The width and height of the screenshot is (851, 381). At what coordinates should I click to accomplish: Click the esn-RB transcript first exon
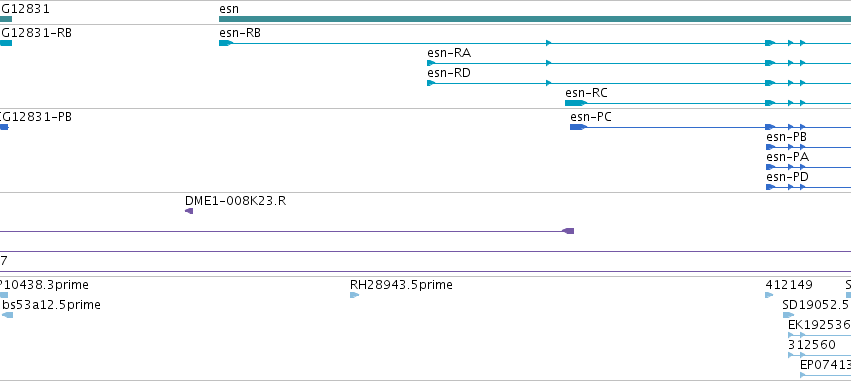[x=226, y=43]
